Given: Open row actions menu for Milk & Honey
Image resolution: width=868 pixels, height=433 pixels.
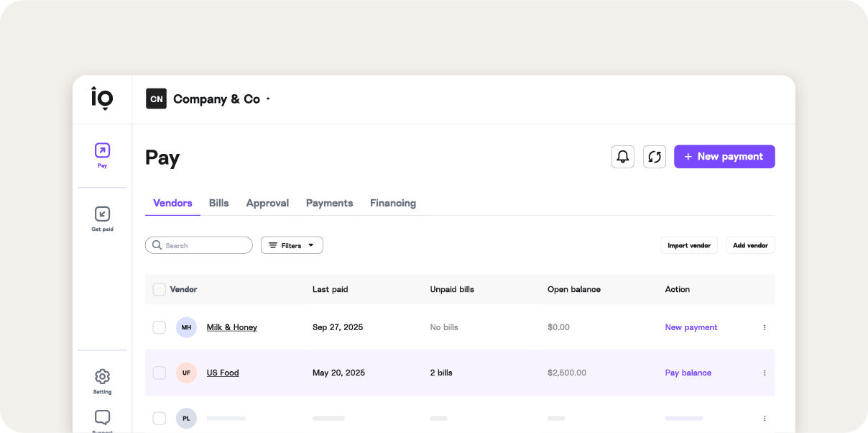Looking at the screenshot, I should pyautogui.click(x=765, y=327).
